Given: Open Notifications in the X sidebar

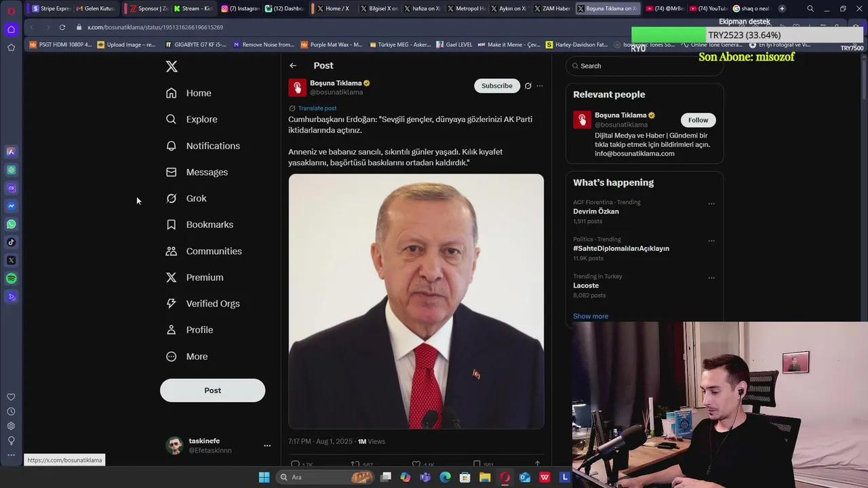Looking at the screenshot, I should pyautogui.click(x=203, y=146).
